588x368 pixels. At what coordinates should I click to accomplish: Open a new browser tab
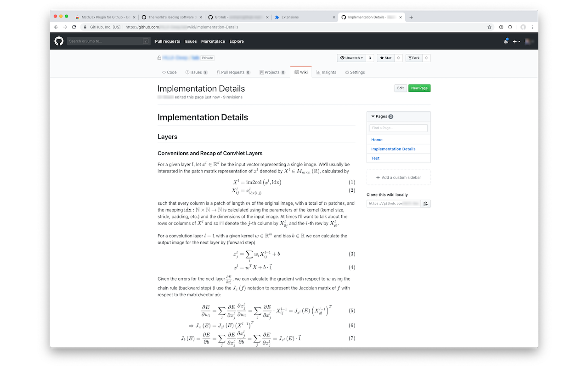[411, 17]
